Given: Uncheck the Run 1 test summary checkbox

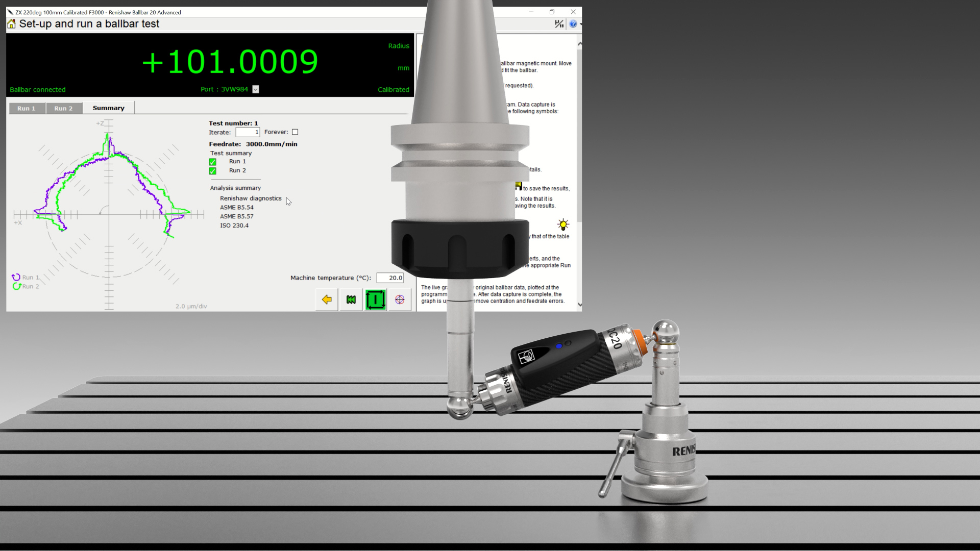Looking at the screenshot, I should click(x=212, y=162).
